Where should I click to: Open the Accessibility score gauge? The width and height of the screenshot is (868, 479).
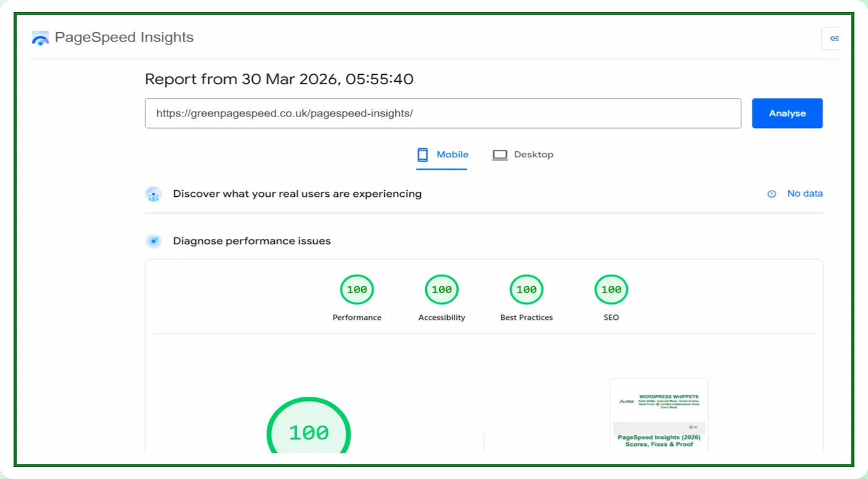pyautogui.click(x=442, y=290)
